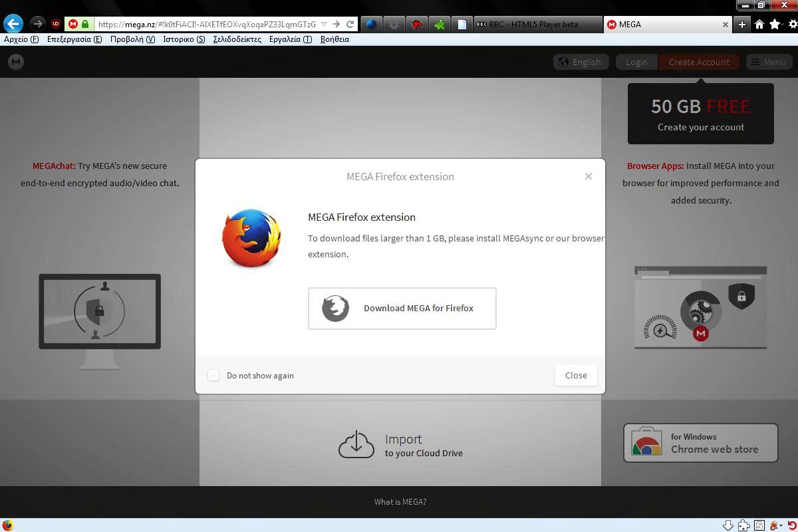Open a new tab with plus button
Viewport: 798px width, 532px height.
[x=742, y=24]
